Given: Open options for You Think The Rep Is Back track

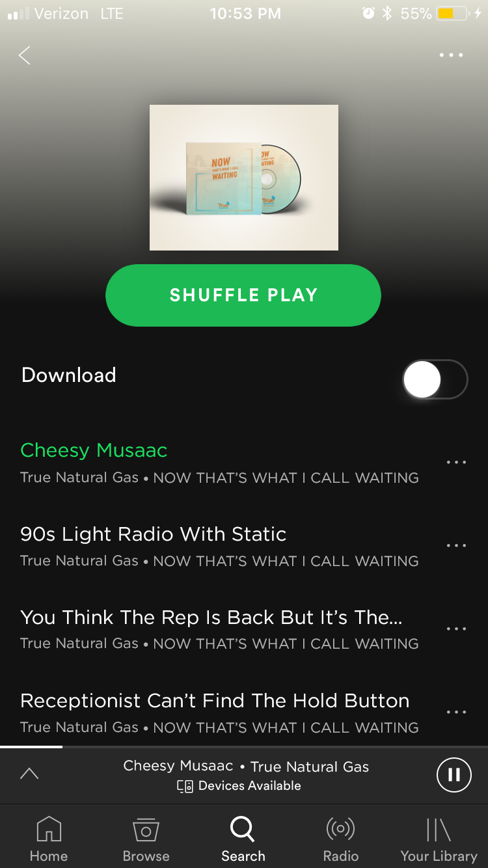Looking at the screenshot, I should (456, 629).
